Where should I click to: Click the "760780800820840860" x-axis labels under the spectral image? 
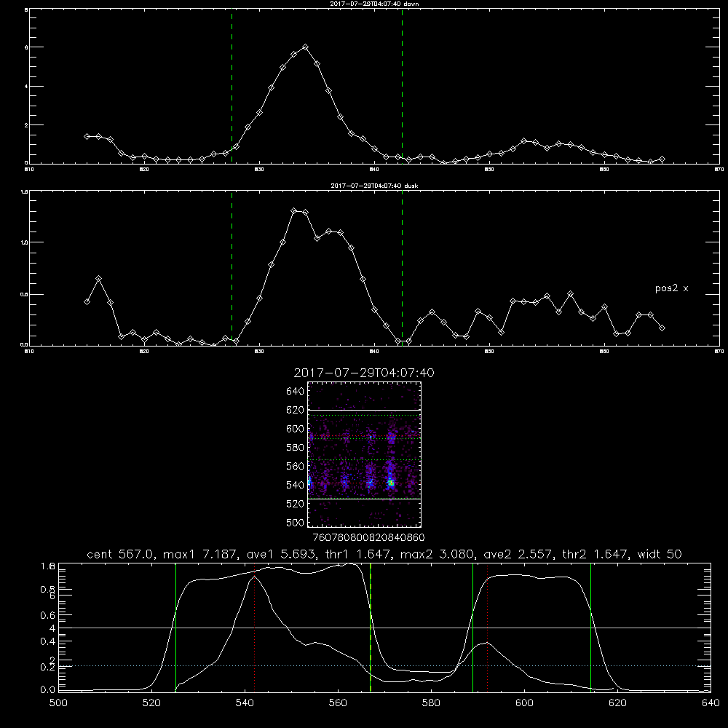tap(368, 538)
